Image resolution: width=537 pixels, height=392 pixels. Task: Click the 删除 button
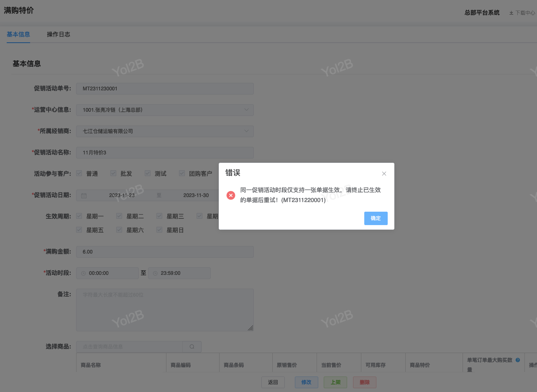click(x=365, y=382)
